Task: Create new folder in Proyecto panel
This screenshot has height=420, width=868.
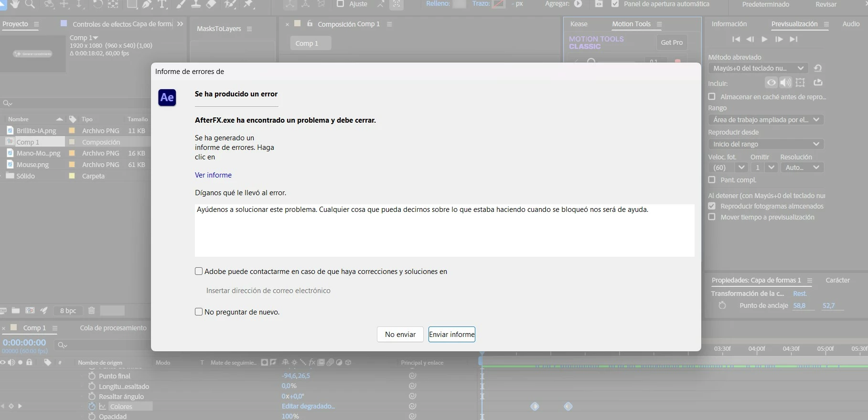Action: tap(16, 311)
